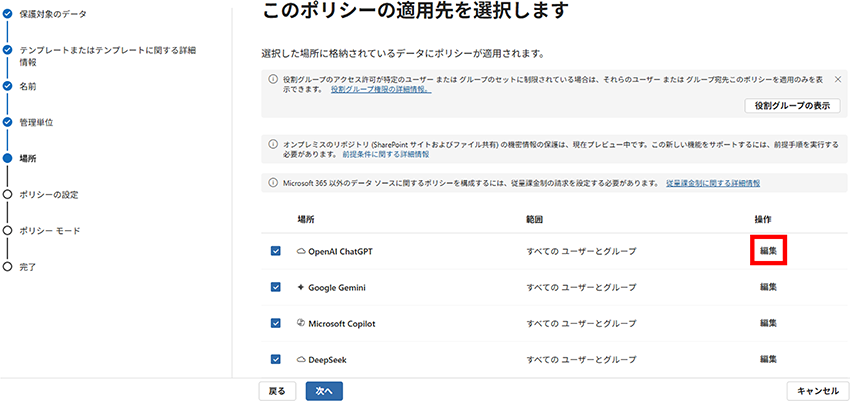Viewport: 850px width, 401px height.
Task: Click the DeepSeek cloud icon
Action: click(301, 359)
